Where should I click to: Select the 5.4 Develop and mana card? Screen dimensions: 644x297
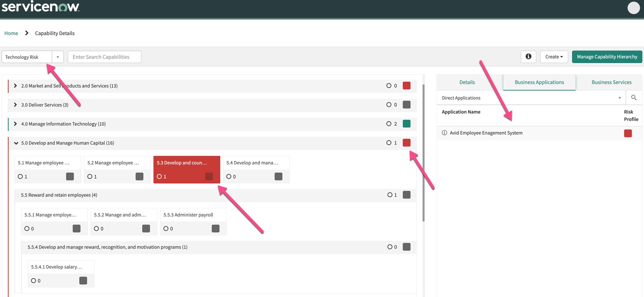pos(256,169)
